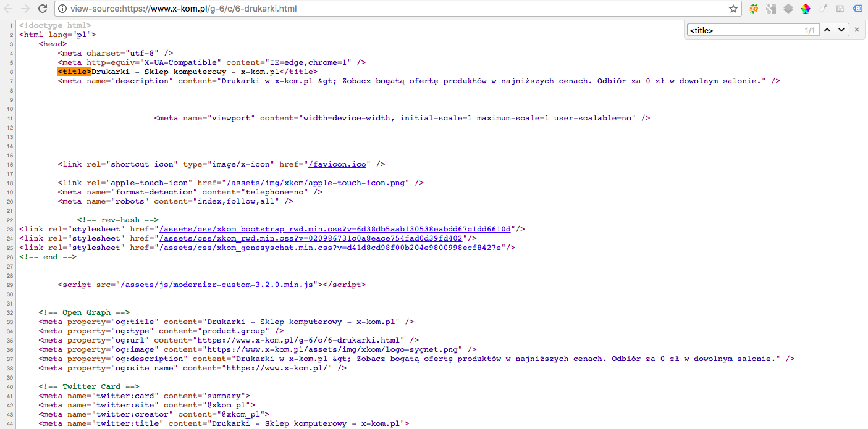This screenshot has width=868, height=429.
Task: Open the gray image search extension
Action: (840, 9)
